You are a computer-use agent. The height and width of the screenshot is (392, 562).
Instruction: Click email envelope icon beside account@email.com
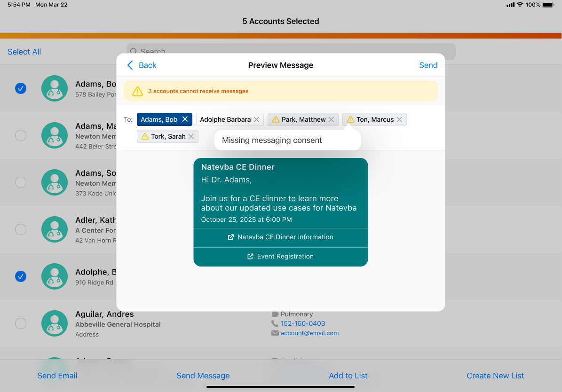point(275,333)
